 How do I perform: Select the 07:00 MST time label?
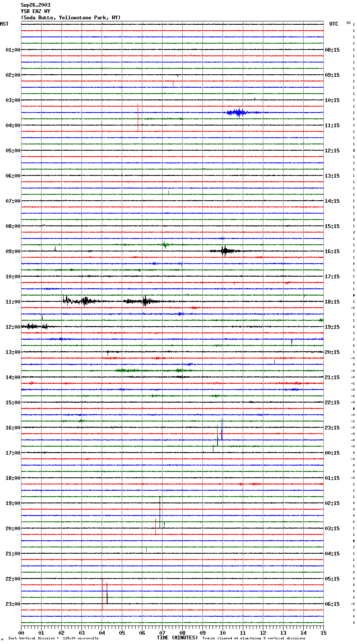pyautogui.click(x=13, y=201)
